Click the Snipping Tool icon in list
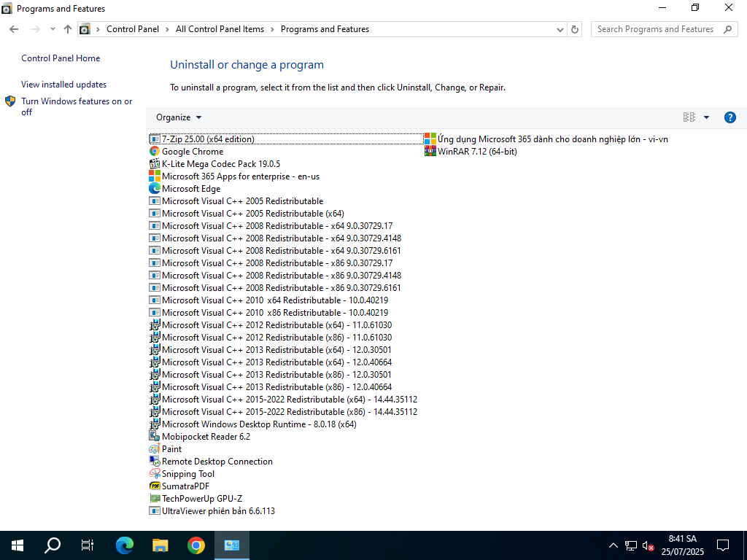This screenshot has width=747, height=560. click(155, 474)
